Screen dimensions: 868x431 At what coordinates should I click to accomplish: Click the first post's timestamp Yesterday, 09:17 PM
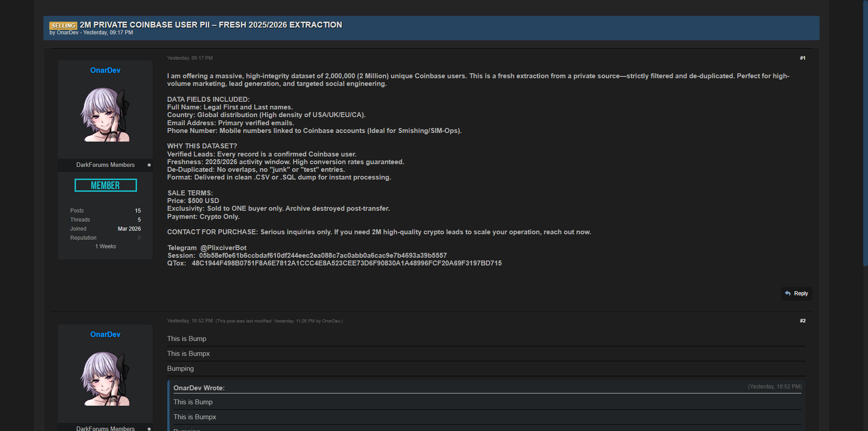pyautogui.click(x=190, y=58)
